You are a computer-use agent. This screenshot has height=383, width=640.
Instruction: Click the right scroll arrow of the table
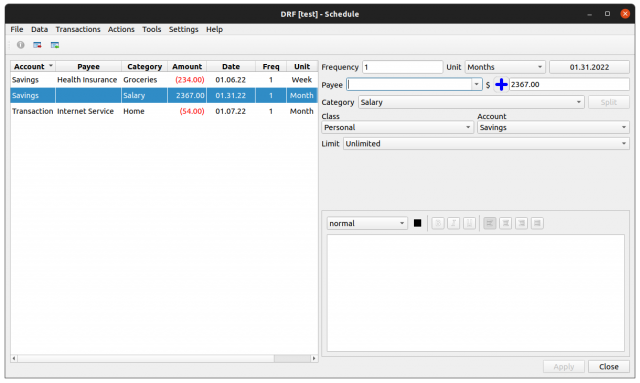tap(314, 359)
